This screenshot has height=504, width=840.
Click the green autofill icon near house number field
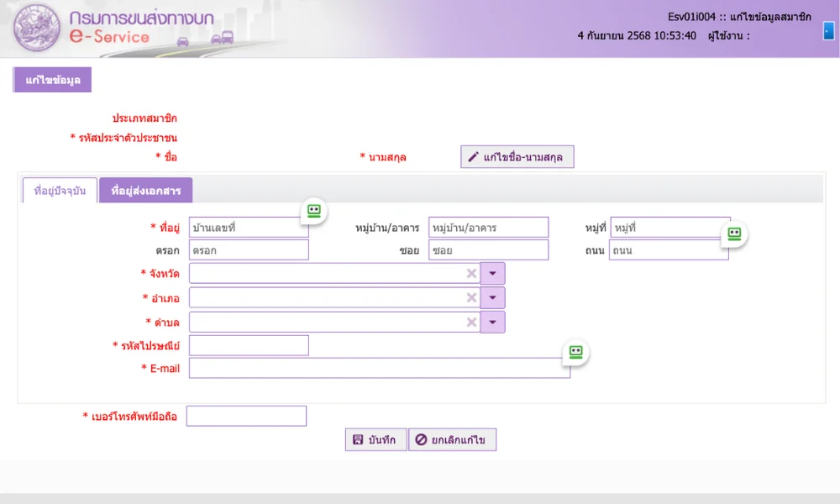(313, 211)
